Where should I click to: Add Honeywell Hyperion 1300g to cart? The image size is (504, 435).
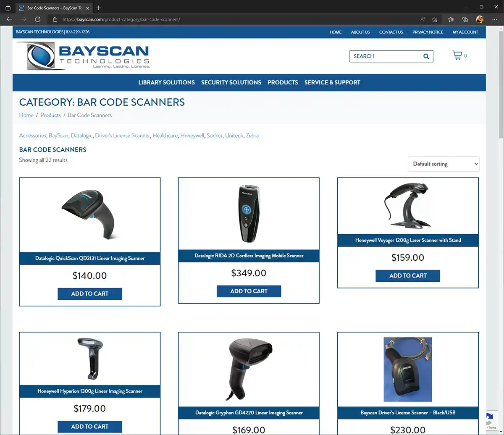90,427
